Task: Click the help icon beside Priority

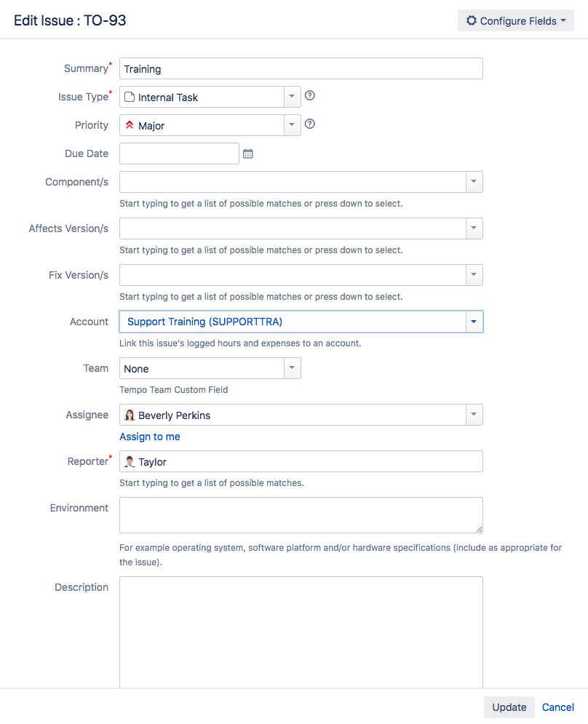Action: pyautogui.click(x=309, y=124)
